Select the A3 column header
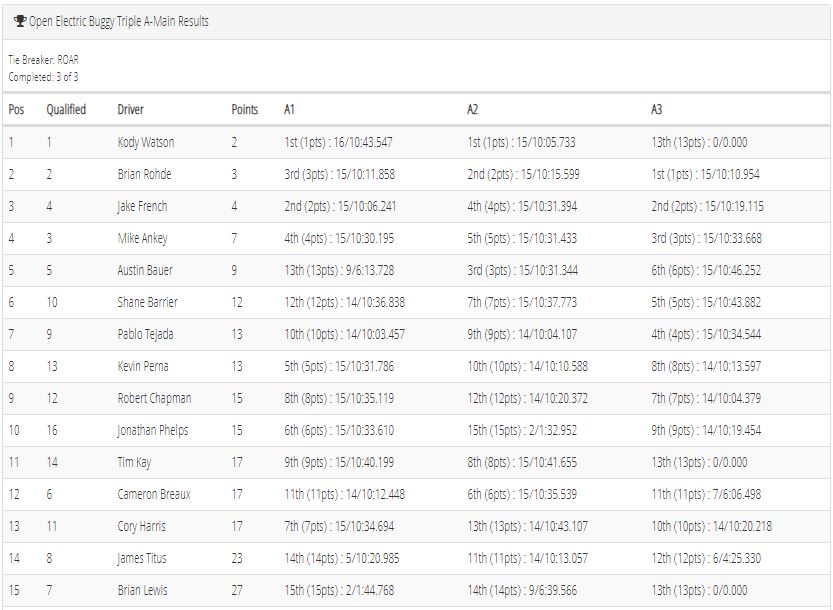Image resolution: width=833 pixels, height=610 pixels. pos(657,109)
